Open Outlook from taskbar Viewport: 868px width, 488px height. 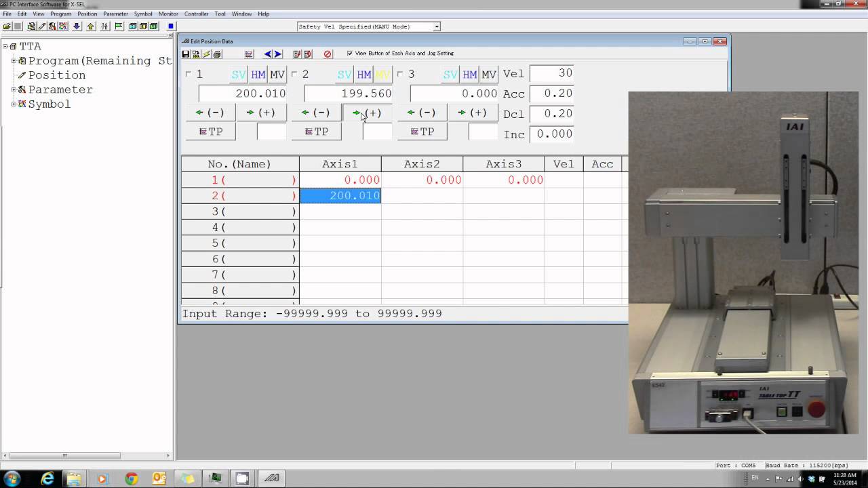[159, 479]
